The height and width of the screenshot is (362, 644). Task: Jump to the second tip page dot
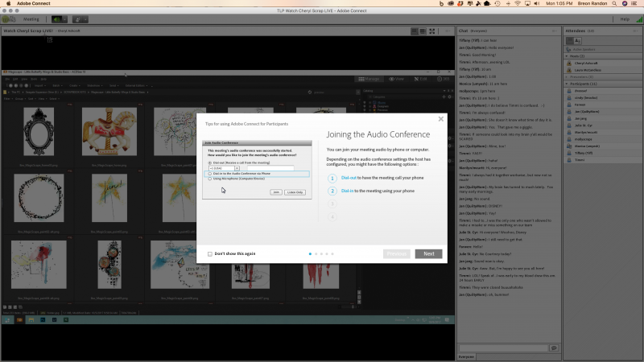316,253
